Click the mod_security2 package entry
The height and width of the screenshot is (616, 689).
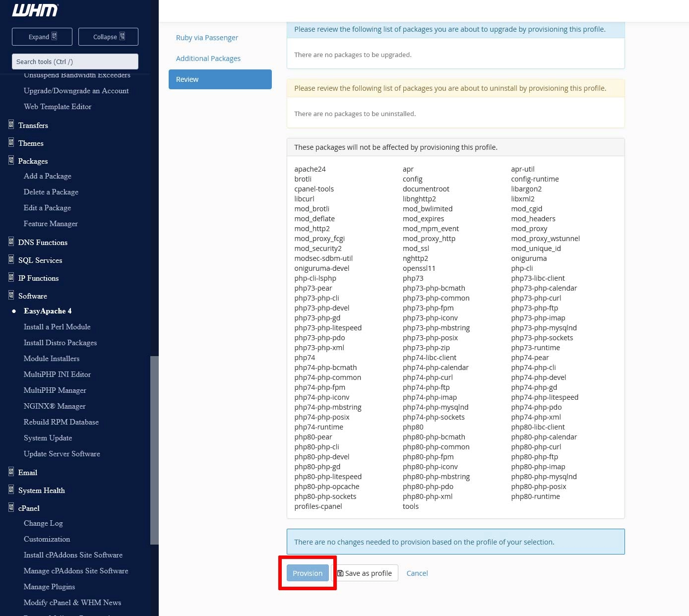point(318,248)
